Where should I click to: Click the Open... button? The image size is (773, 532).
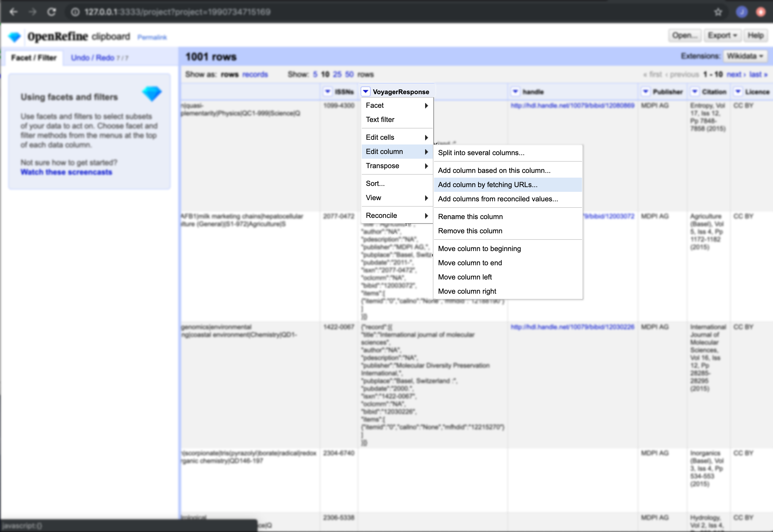click(x=684, y=36)
